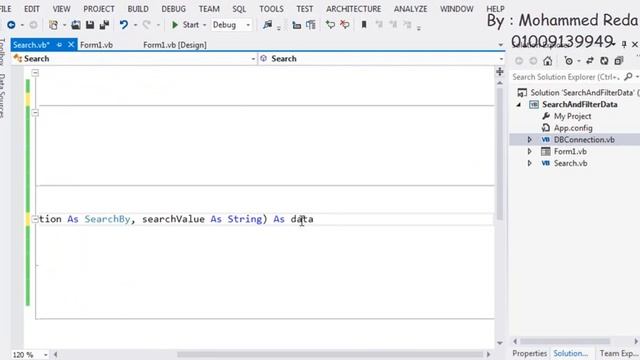Viewport: 640px width, 360px height.
Task: Open the EDIT menu
Action: tap(32, 9)
